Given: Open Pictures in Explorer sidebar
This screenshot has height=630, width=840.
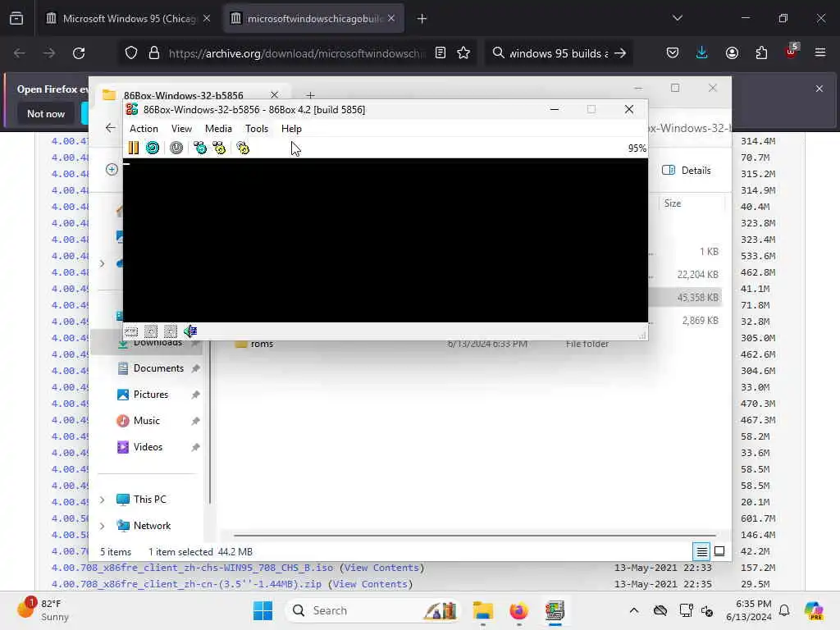Looking at the screenshot, I should point(151,395).
